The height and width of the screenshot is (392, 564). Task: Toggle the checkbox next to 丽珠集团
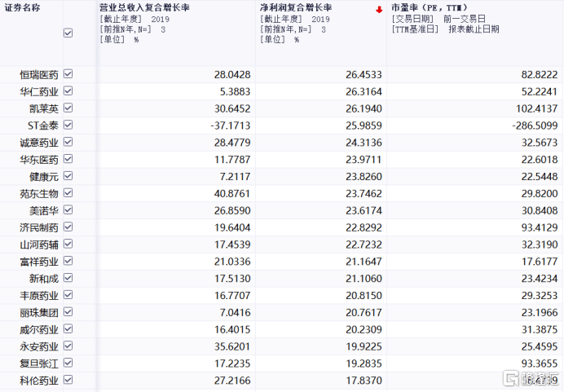68,312
